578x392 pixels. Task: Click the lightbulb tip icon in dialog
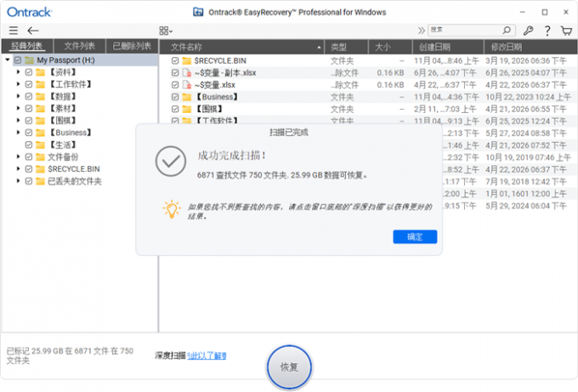(x=172, y=209)
